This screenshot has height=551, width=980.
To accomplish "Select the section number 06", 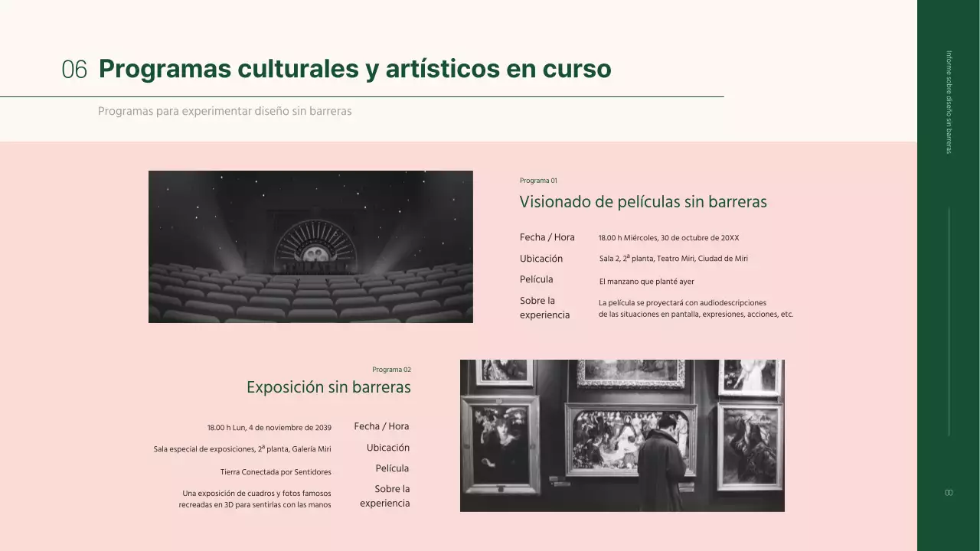I will point(74,70).
